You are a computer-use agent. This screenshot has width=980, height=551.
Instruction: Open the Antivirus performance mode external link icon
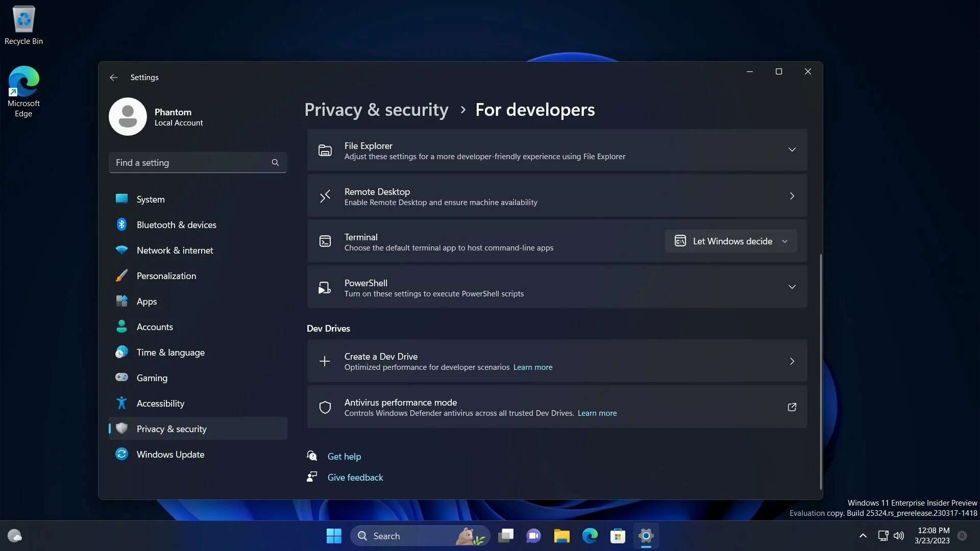pyautogui.click(x=792, y=407)
